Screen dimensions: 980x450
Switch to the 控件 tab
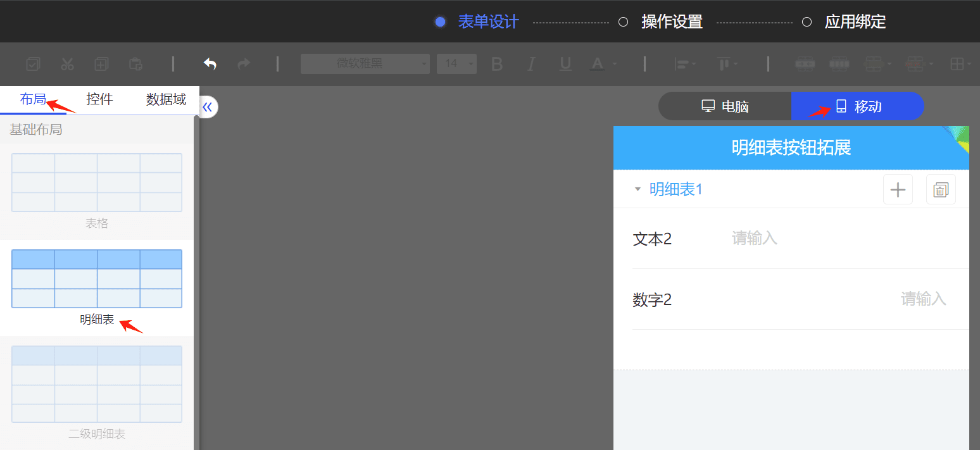[99, 99]
